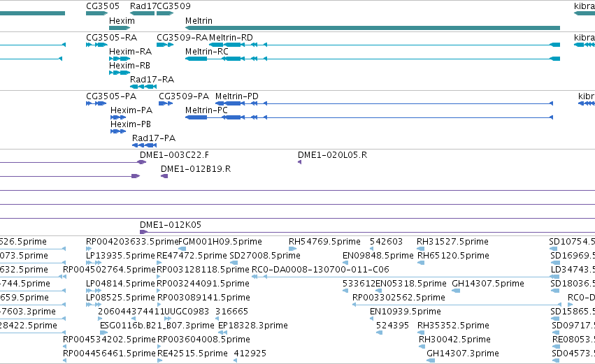Click the RP004502764.5prime EST label
Screen dimensions: 595x364
point(109,270)
